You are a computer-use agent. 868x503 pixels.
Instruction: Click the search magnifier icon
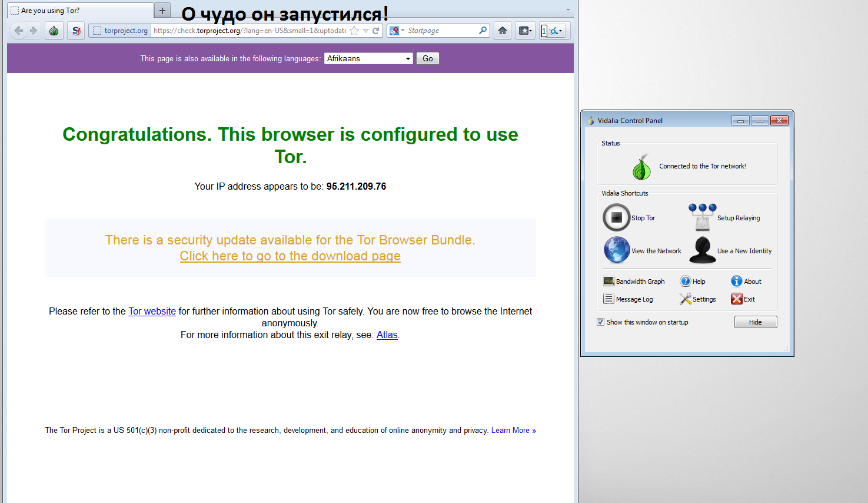point(483,30)
